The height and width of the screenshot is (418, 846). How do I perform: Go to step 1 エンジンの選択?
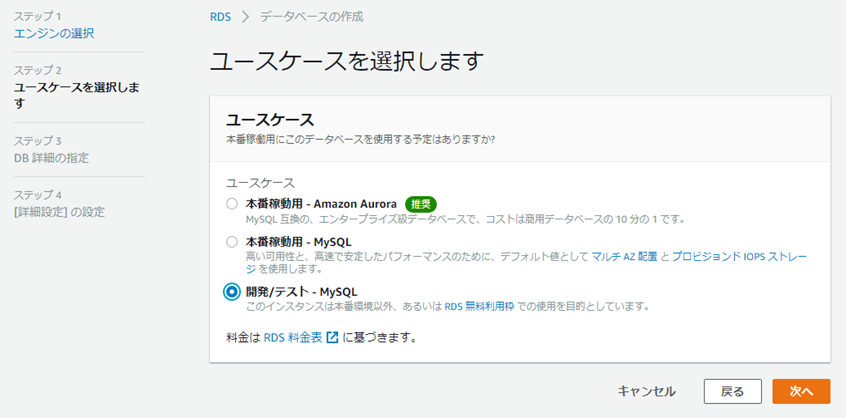click(54, 34)
